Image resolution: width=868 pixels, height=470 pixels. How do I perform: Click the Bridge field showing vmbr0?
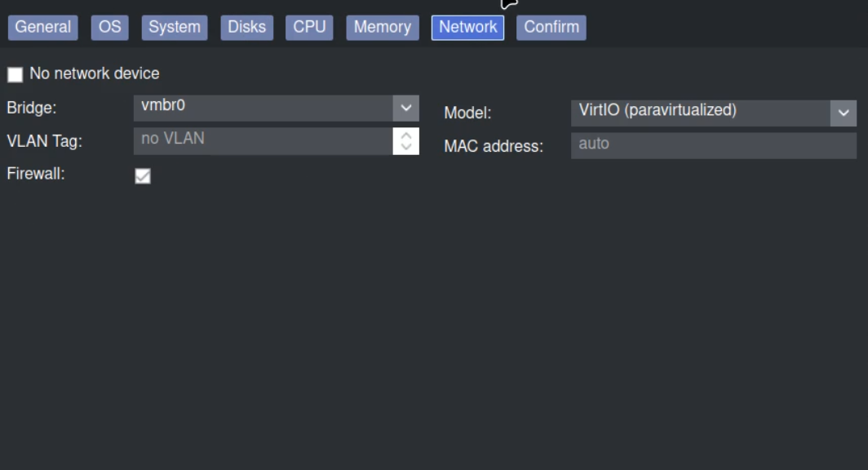[262, 108]
